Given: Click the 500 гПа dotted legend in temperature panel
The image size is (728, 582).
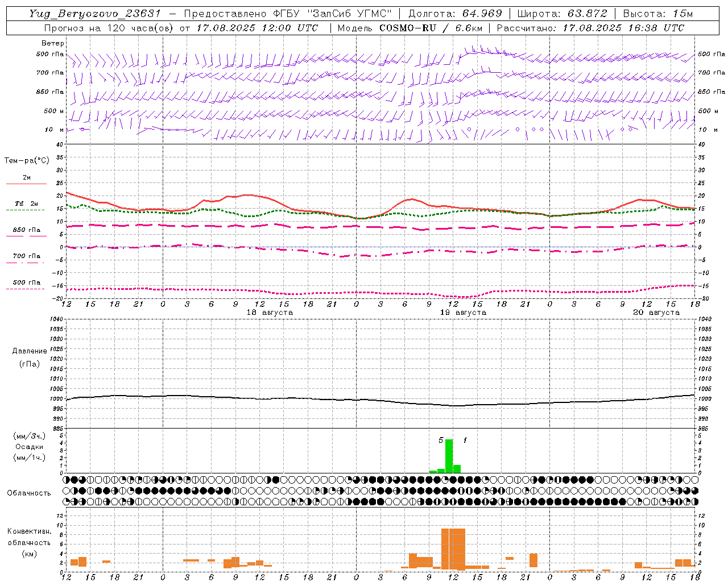Looking at the screenshot, I should coord(26,285).
